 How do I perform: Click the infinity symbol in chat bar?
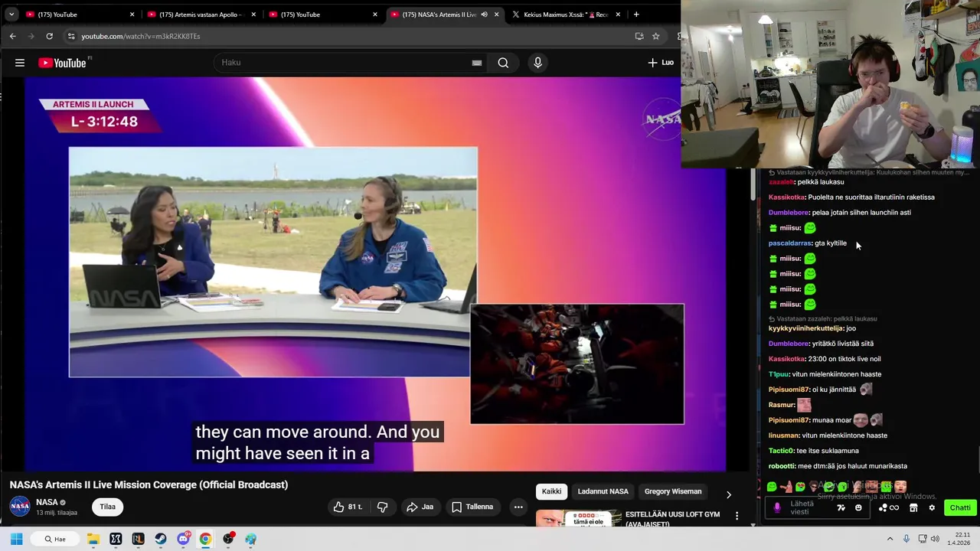[x=894, y=507]
